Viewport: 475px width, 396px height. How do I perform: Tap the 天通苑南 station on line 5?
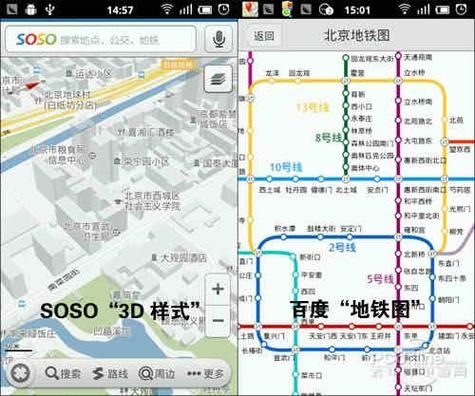click(398, 57)
